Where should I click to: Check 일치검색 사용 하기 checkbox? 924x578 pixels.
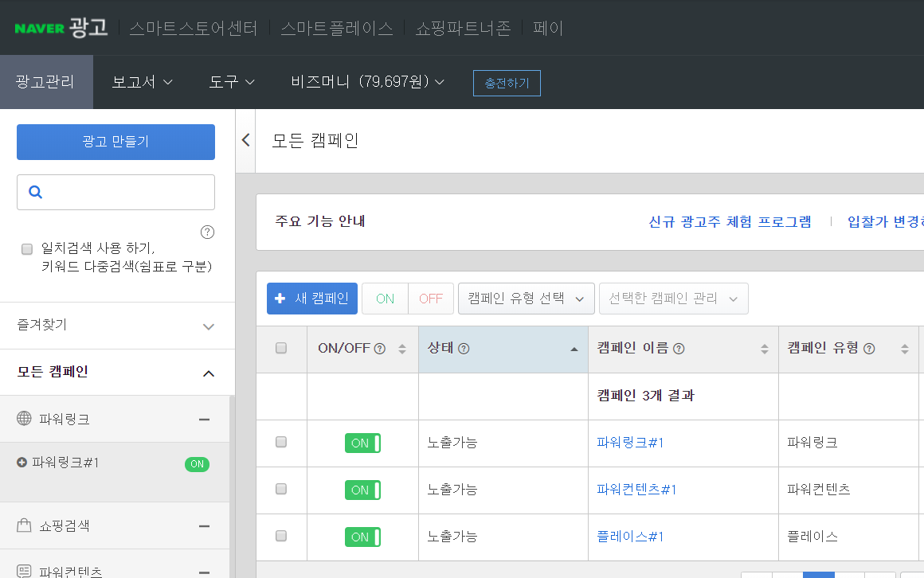(27, 249)
